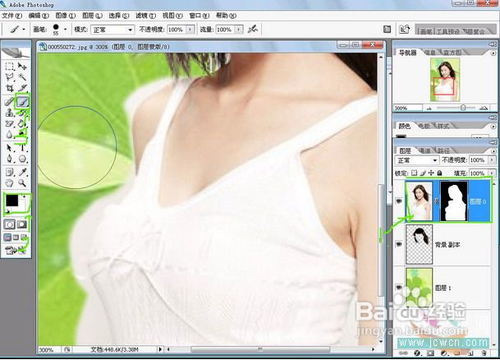Open Layers panel 不透明度 arrow

(492, 160)
